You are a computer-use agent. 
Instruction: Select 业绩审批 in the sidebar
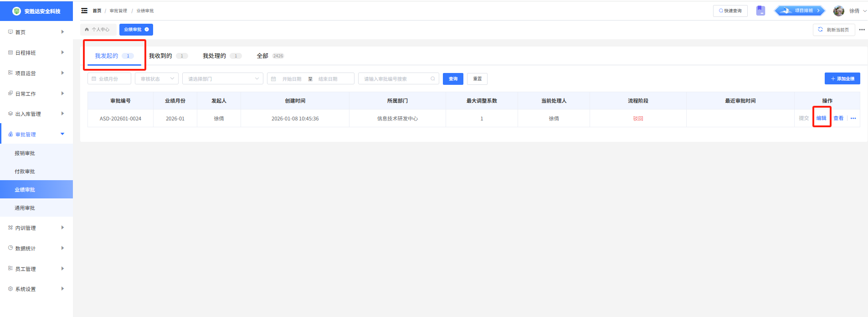click(36, 190)
